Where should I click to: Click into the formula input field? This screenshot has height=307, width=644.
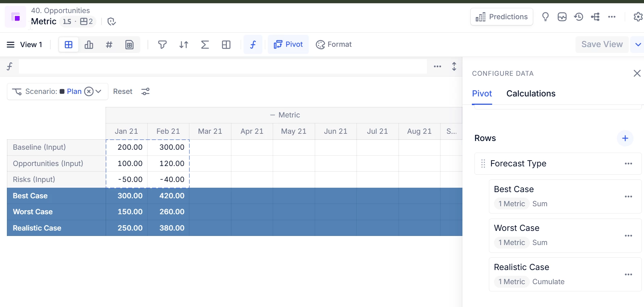[x=223, y=66]
